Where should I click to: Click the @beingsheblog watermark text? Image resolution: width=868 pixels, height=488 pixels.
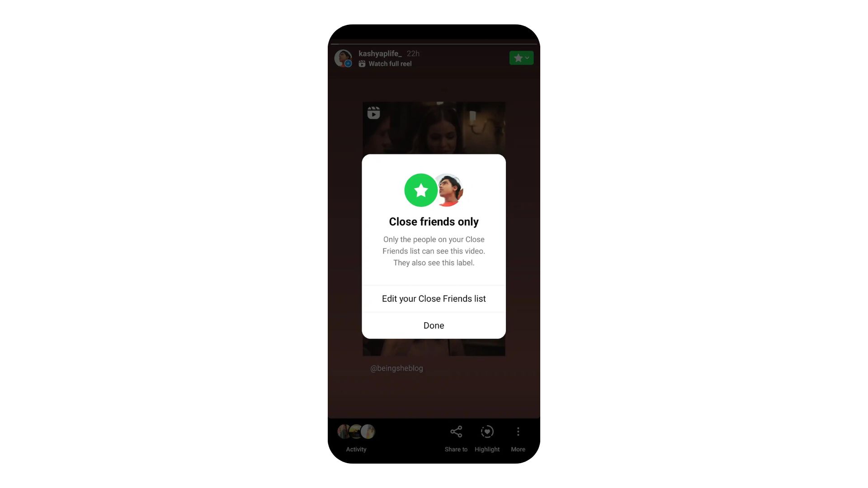pos(396,368)
